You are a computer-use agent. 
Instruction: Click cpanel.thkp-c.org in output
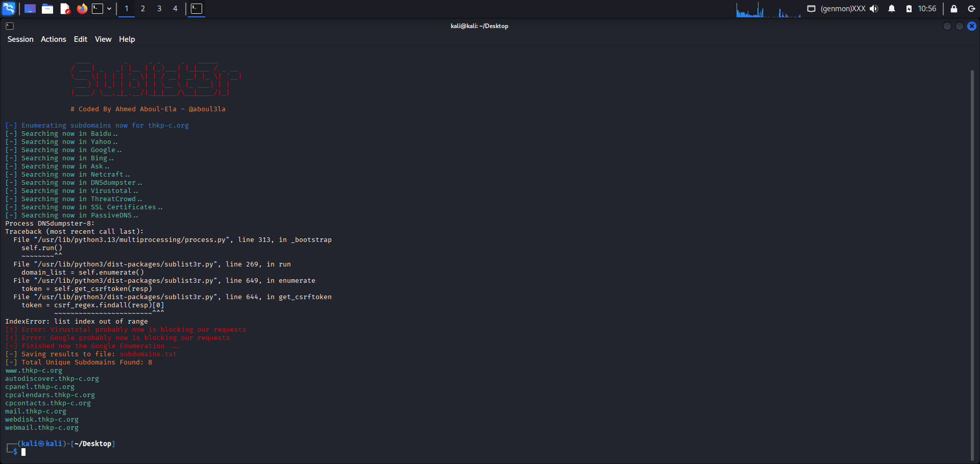pos(40,387)
